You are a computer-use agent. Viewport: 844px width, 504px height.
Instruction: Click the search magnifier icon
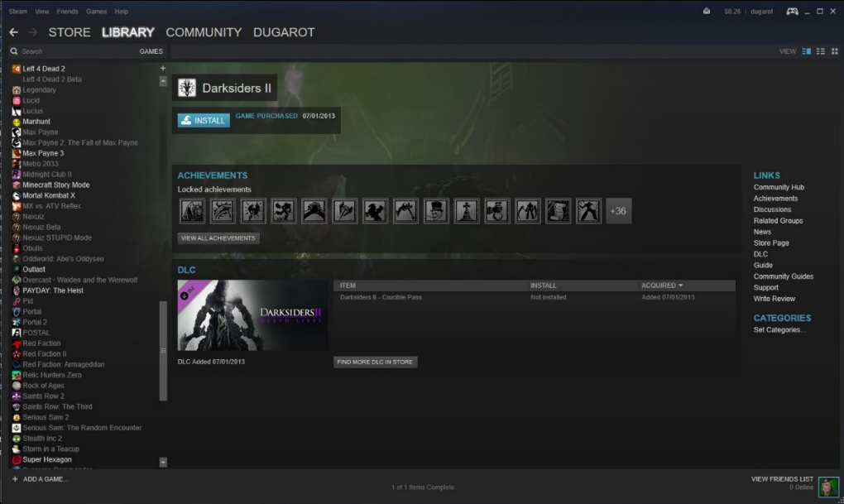click(x=14, y=51)
